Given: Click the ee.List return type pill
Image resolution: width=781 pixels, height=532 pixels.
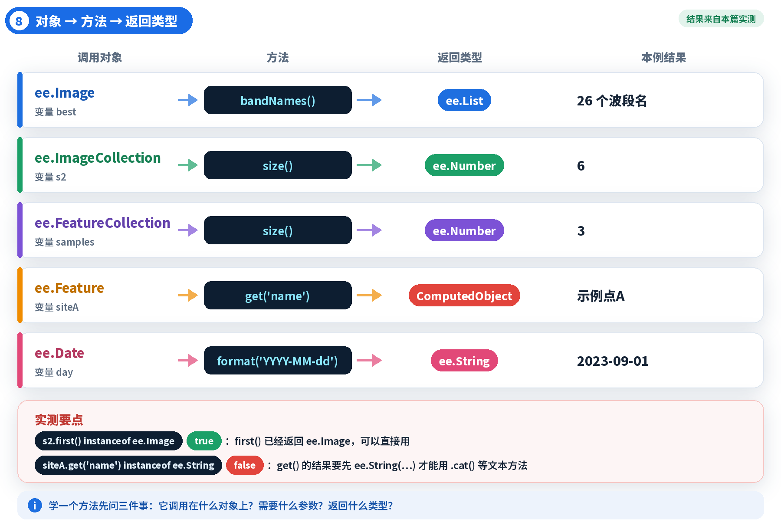Looking at the screenshot, I should pyautogui.click(x=464, y=100).
